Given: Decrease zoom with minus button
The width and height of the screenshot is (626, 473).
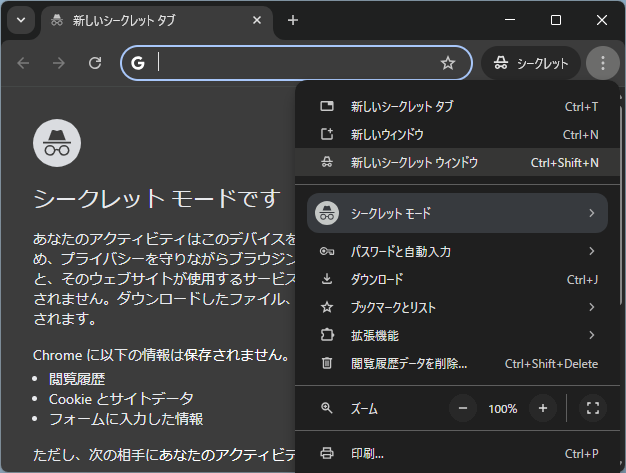Looking at the screenshot, I should click(x=463, y=408).
